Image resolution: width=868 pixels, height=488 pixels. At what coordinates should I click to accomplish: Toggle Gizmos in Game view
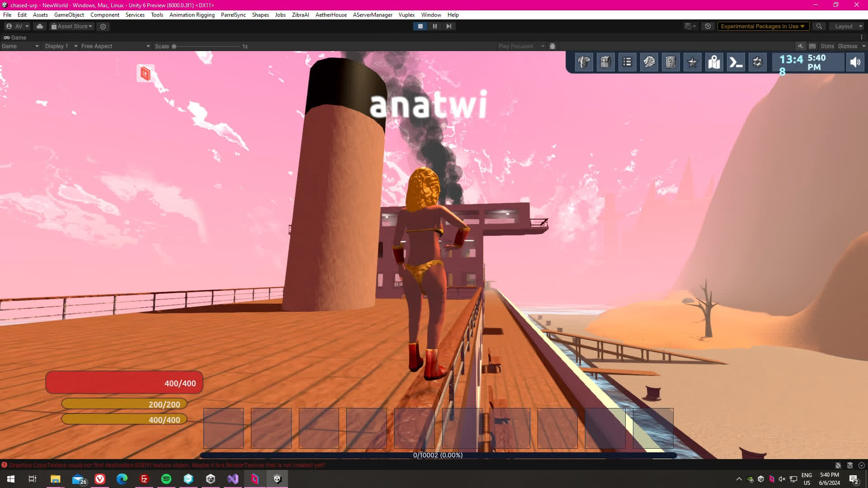pos(847,46)
